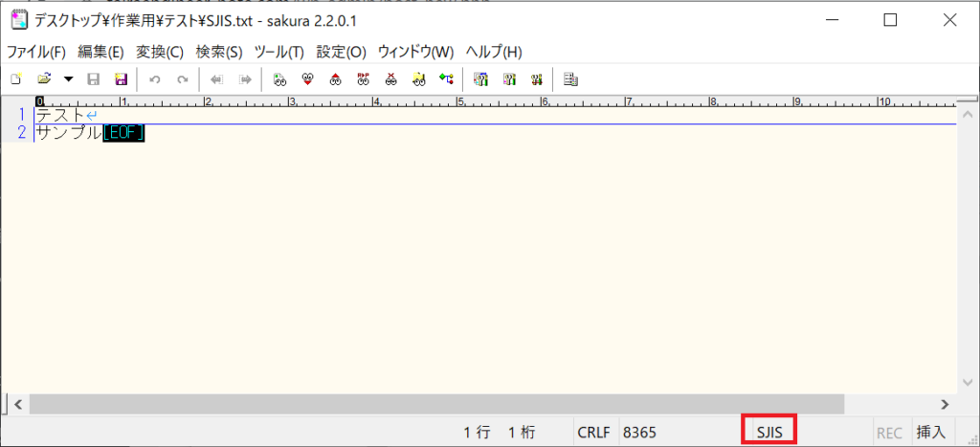980x447 pixels.
Task: Open the 検索(S) menu
Action: (219, 52)
